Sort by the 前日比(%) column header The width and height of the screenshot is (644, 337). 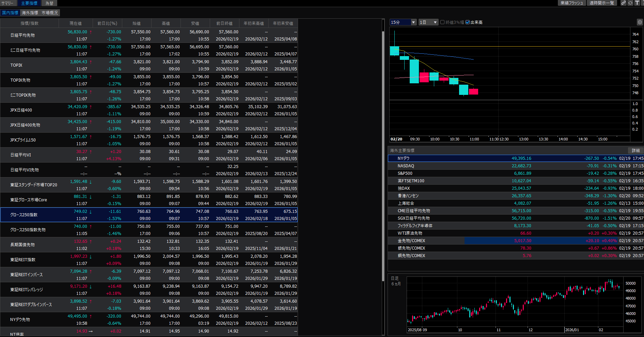tap(107, 23)
